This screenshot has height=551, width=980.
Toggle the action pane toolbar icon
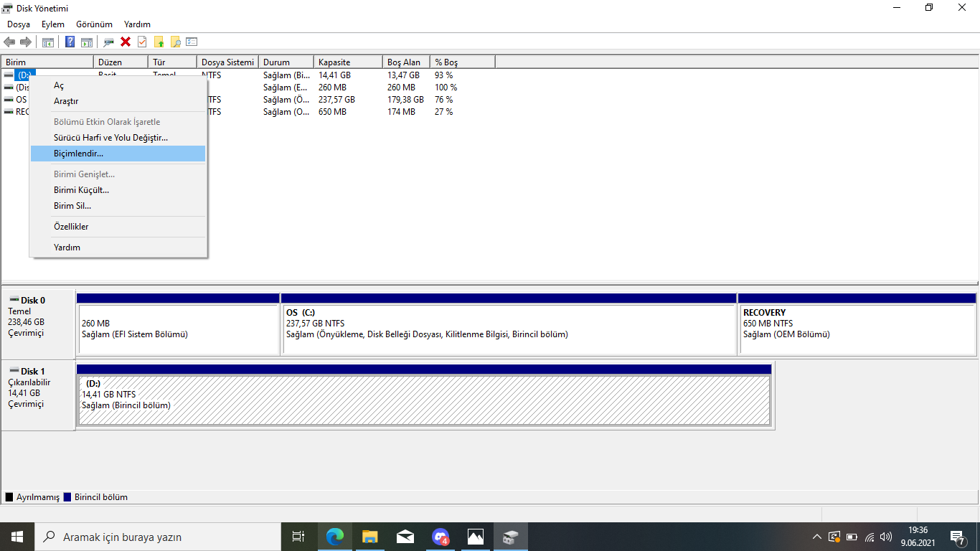pos(86,42)
